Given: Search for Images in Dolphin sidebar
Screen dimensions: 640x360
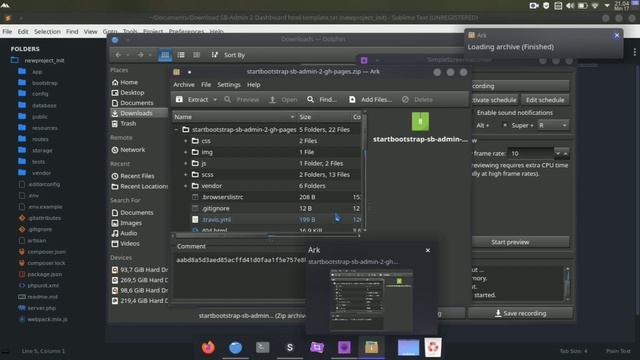Looking at the screenshot, I should [x=127, y=223].
